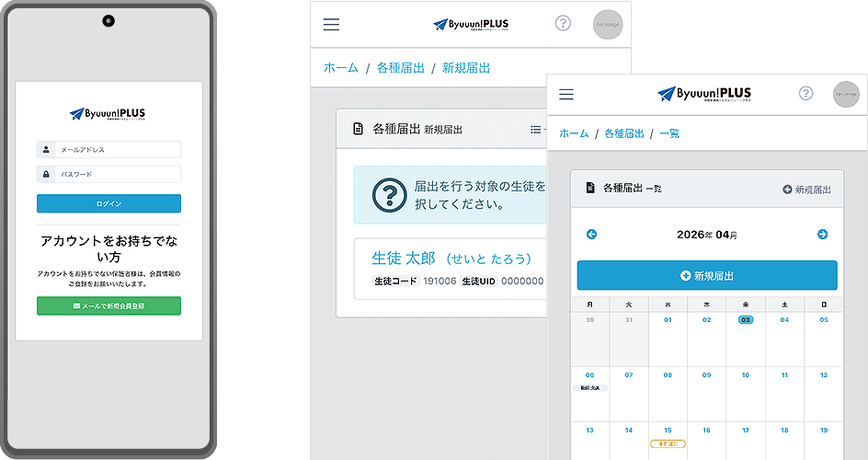
Task: Click the user icon beside the email field
Action: (x=46, y=149)
